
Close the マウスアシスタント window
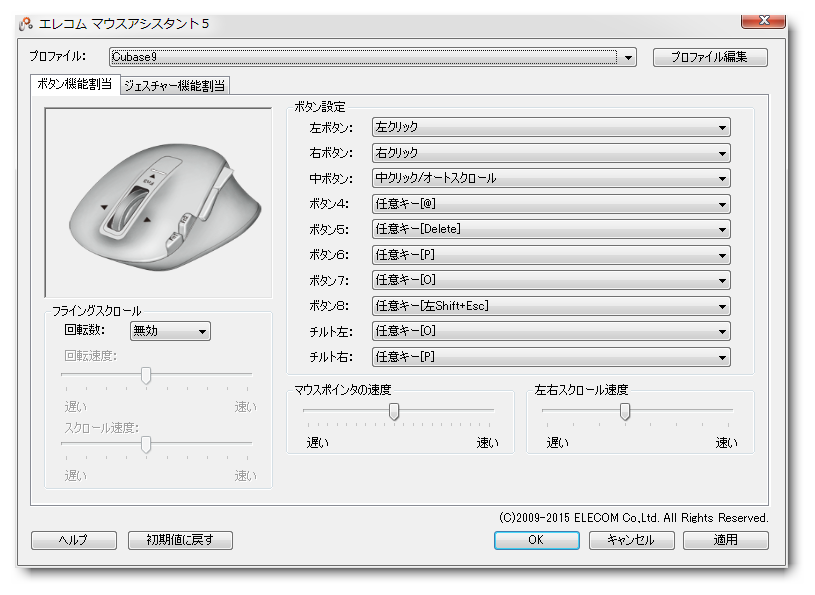point(763,20)
